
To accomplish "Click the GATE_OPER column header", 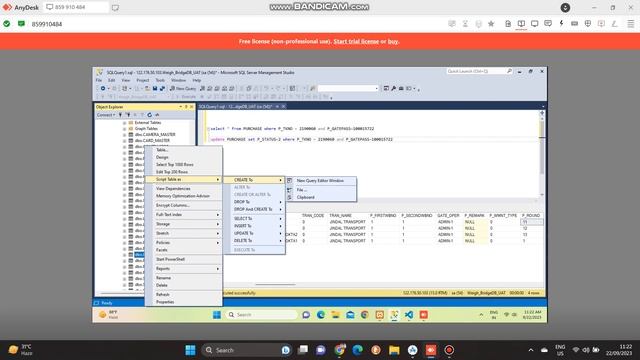I will [448, 216].
